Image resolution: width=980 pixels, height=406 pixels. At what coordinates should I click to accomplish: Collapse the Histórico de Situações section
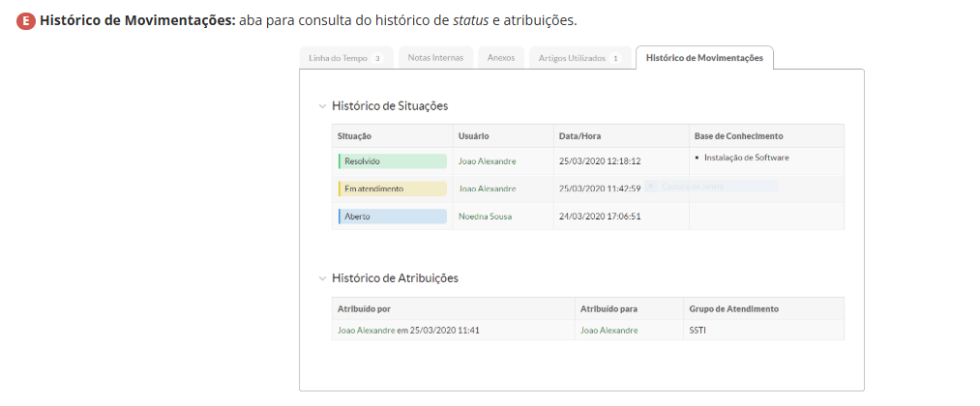tap(323, 106)
